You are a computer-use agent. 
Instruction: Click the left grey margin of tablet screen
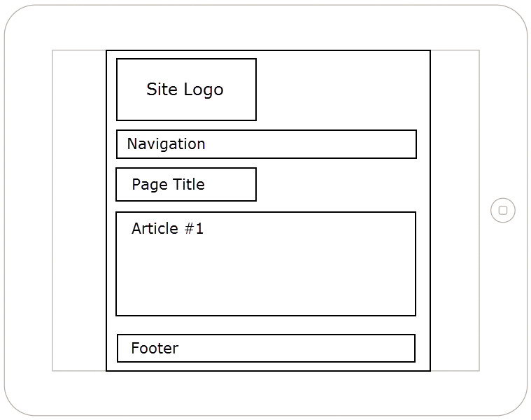coord(79,210)
